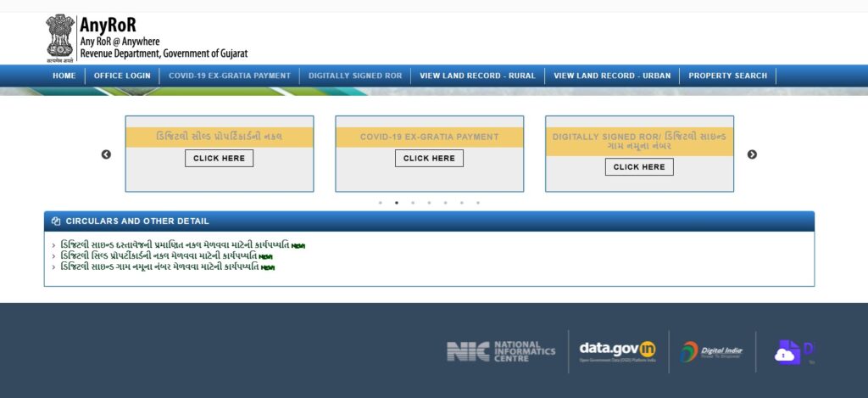868x398 pixels.
Task: Open OFFICE LOGIN in the navigation bar
Action: [122, 76]
